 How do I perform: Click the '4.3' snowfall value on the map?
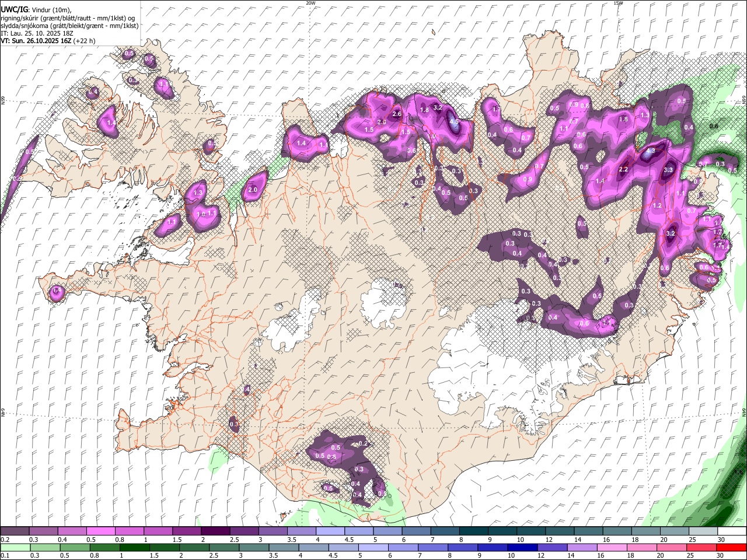pyautogui.click(x=651, y=150)
